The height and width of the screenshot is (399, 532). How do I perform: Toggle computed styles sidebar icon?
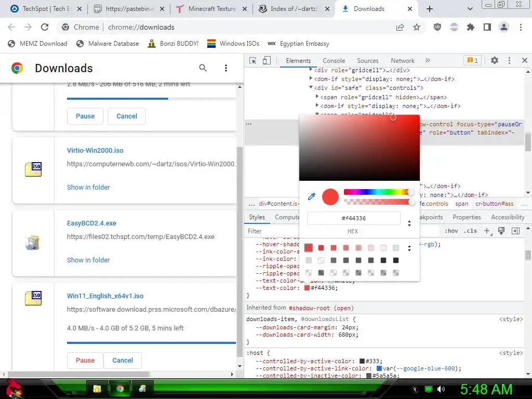pos(515,231)
